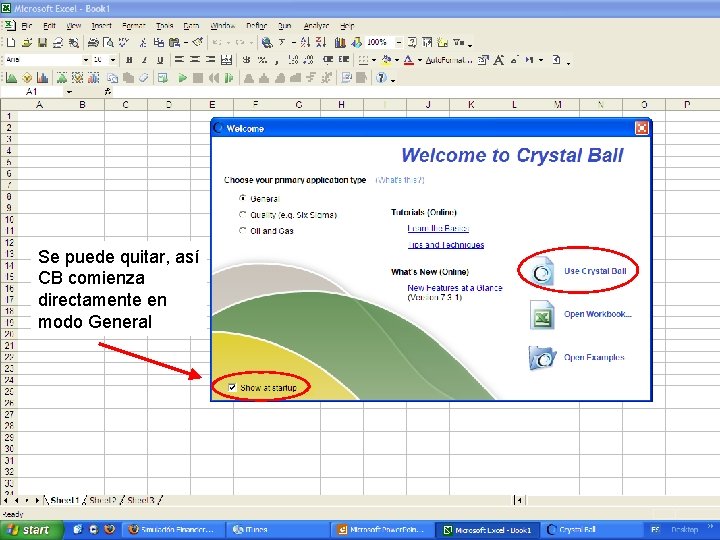Screen dimensions: 720x540
Task: Sort ascending with the A-Z icon
Action: click(305, 43)
